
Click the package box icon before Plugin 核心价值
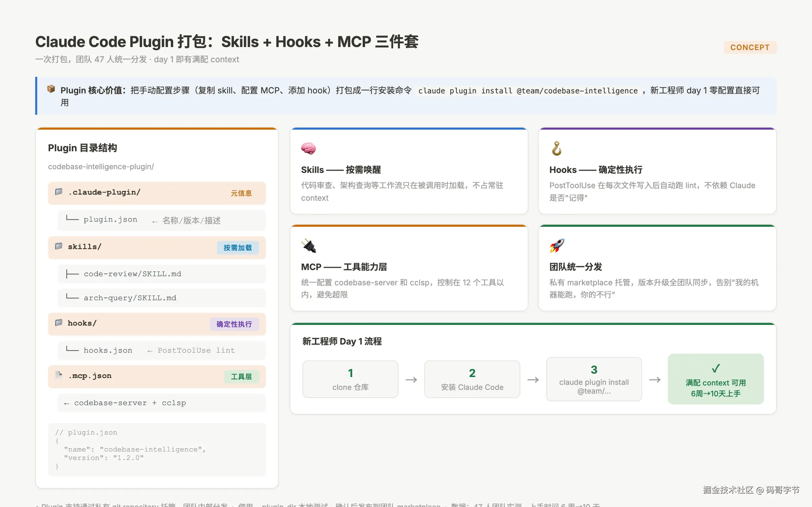[51, 89]
